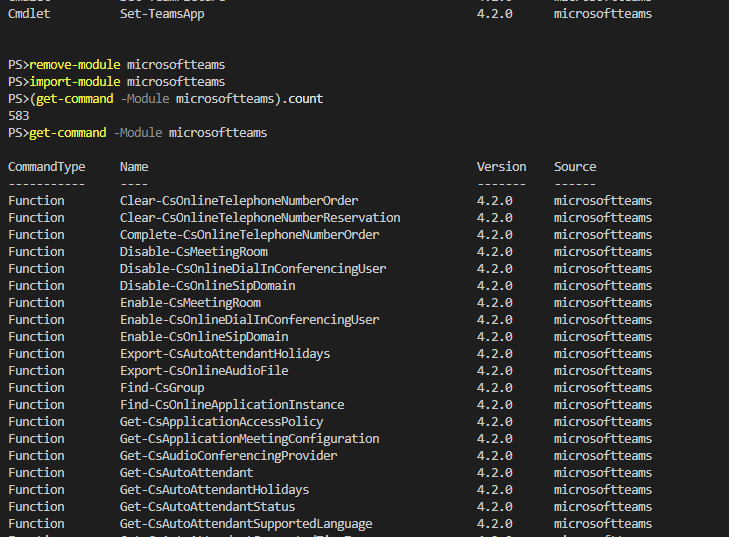Click version 4.2.0 in the Find-CsGroup row
Viewport: 729px width, 537px height.
(494, 388)
